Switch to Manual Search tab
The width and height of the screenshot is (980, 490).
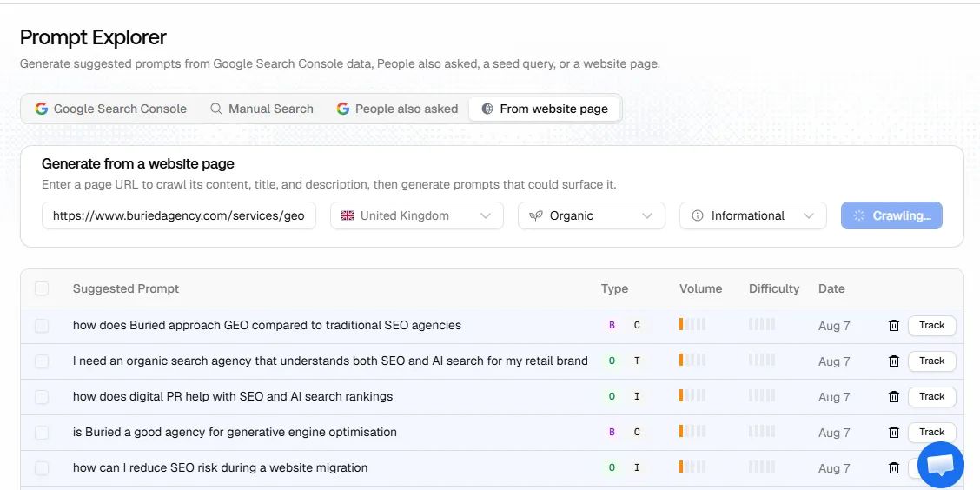click(x=262, y=109)
